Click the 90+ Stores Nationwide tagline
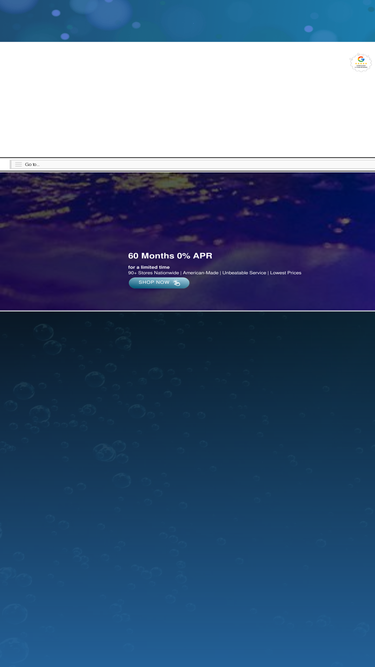Viewport: 375px width, 667px height. [215, 273]
